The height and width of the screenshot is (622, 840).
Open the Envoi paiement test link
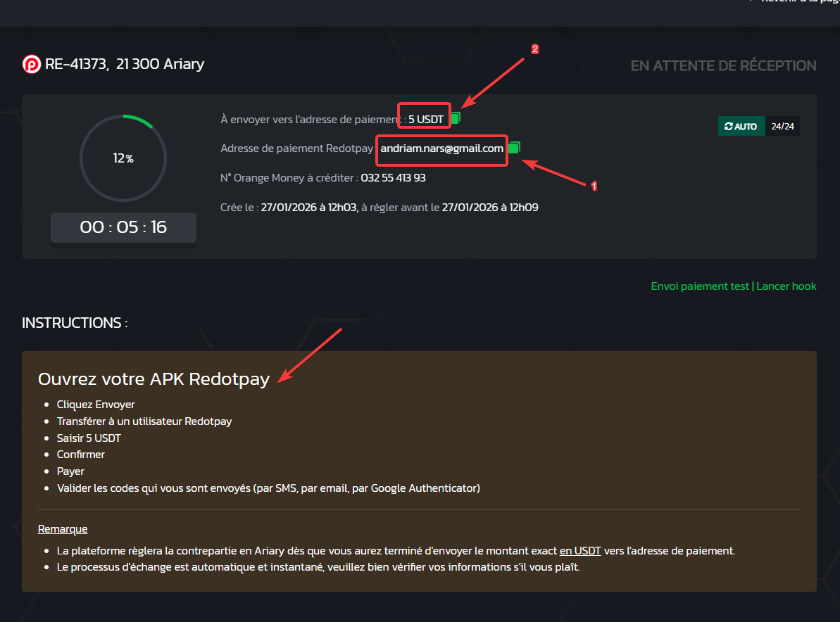click(700, 286)
